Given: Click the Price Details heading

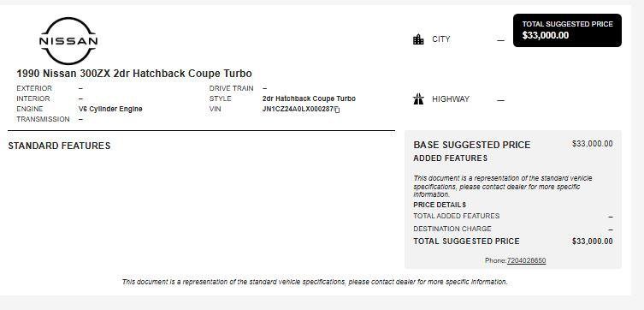Looking at the screenshot, I should (x=440, y=205).
